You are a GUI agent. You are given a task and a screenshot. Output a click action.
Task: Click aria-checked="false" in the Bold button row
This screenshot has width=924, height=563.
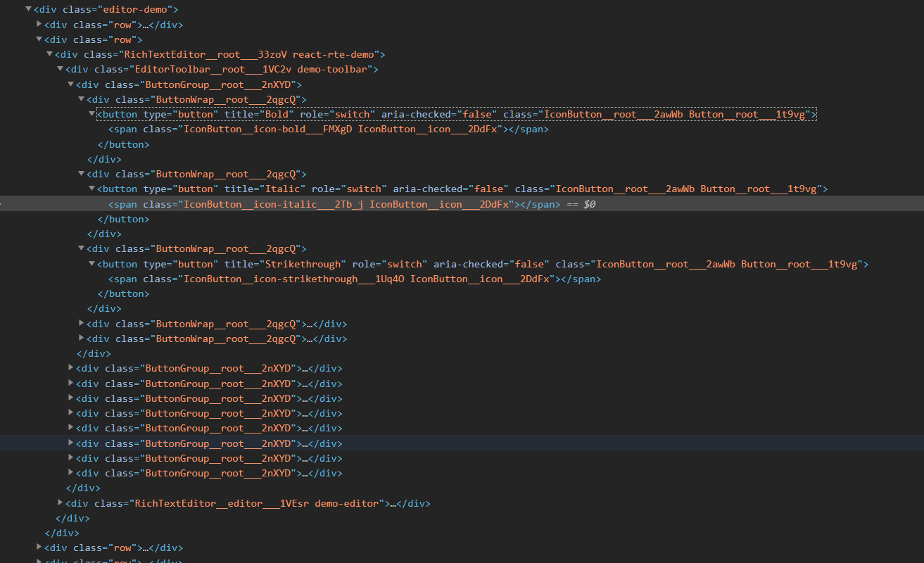click(440, 114)
